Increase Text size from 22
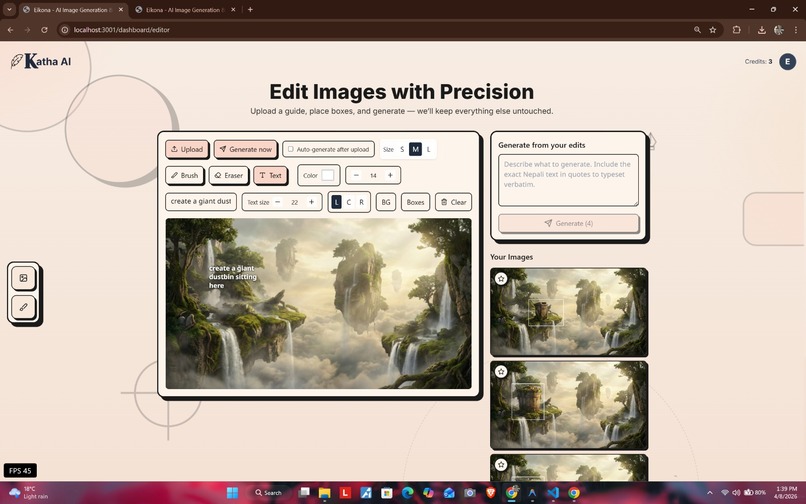This screenshot has width=806, height=504. pos(311,202)
